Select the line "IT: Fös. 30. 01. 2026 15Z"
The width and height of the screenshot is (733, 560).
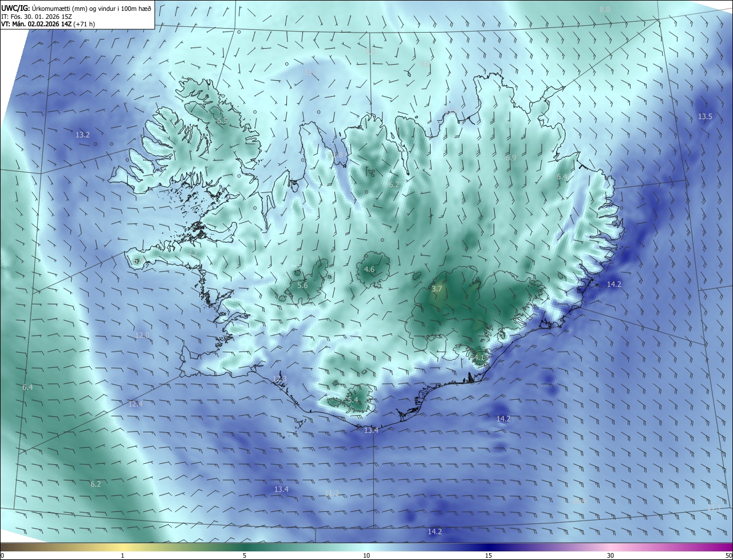point(36,16)
